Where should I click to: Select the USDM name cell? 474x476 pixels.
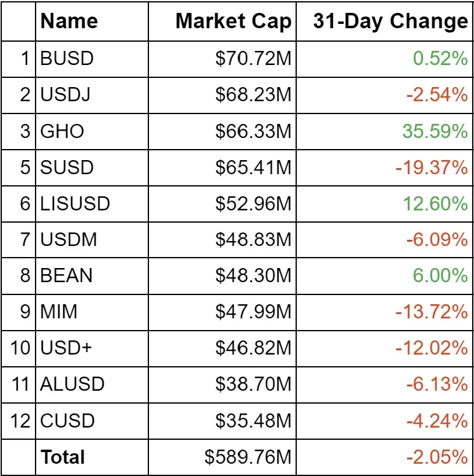pos(69,240)
